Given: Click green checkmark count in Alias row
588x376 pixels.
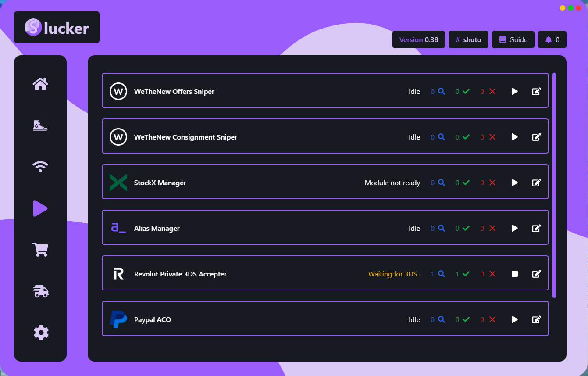Looking at the screenshot, I should pos(463,228).
